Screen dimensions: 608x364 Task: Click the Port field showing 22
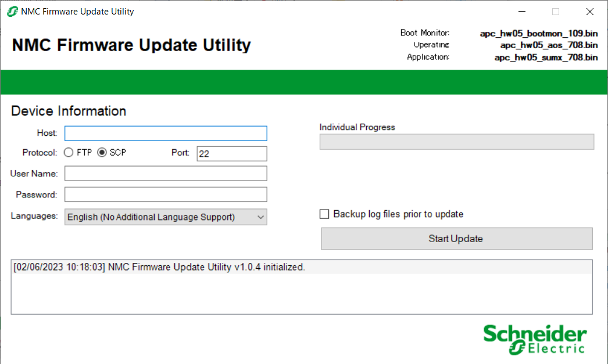click(231, 154)
